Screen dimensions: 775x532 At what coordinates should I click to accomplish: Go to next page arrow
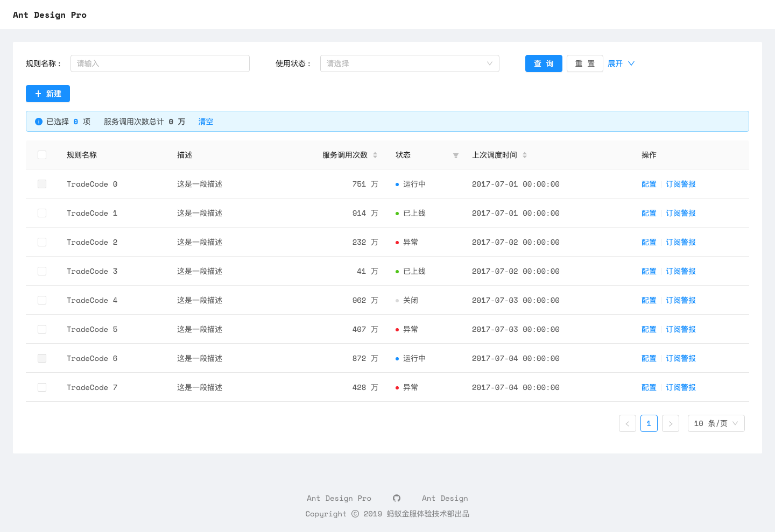[671, 423]
